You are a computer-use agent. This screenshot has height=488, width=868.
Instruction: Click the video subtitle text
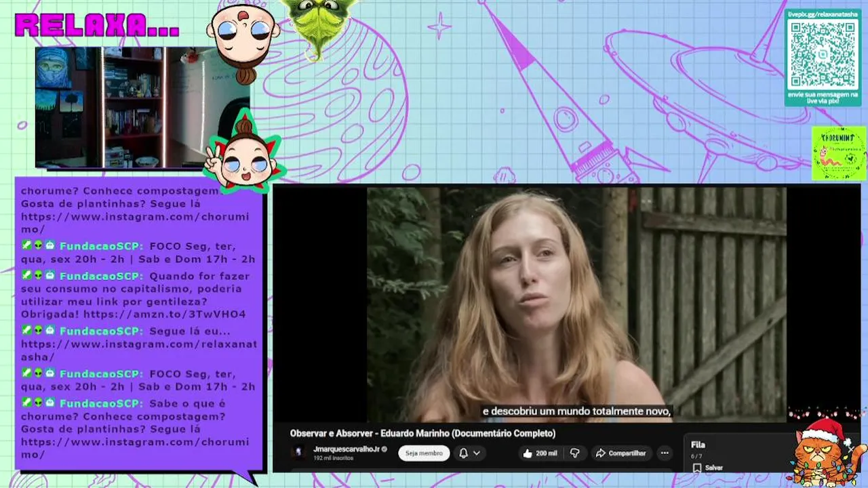click(576, 411)
